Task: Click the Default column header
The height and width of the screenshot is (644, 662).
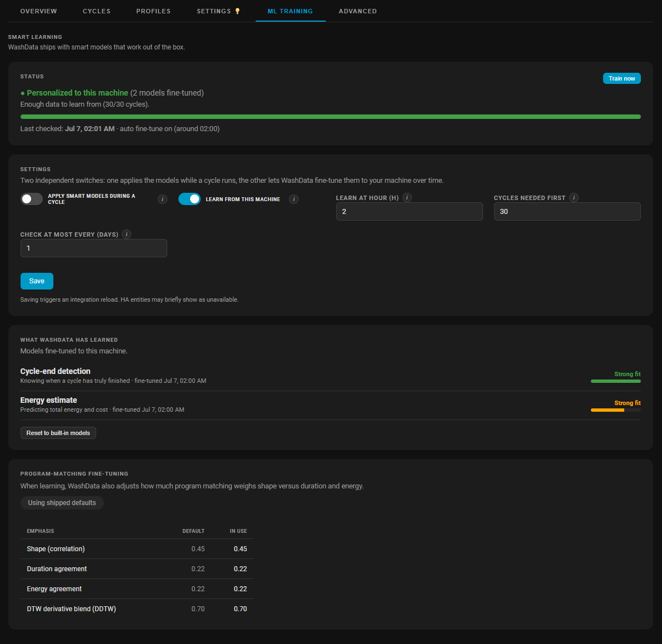Action: pos(193,531)
